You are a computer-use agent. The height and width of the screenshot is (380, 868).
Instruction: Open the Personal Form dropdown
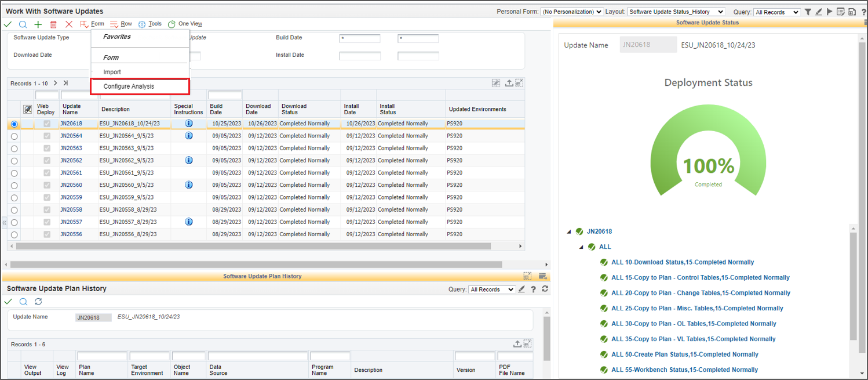pos(572,12)
